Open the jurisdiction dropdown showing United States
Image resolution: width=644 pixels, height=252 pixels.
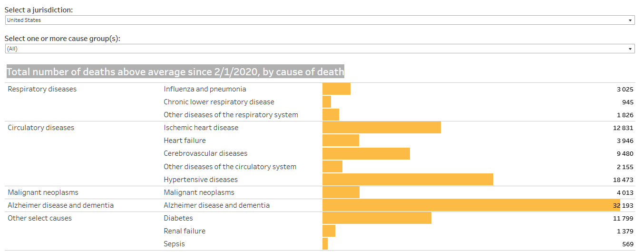click(319, 20)
